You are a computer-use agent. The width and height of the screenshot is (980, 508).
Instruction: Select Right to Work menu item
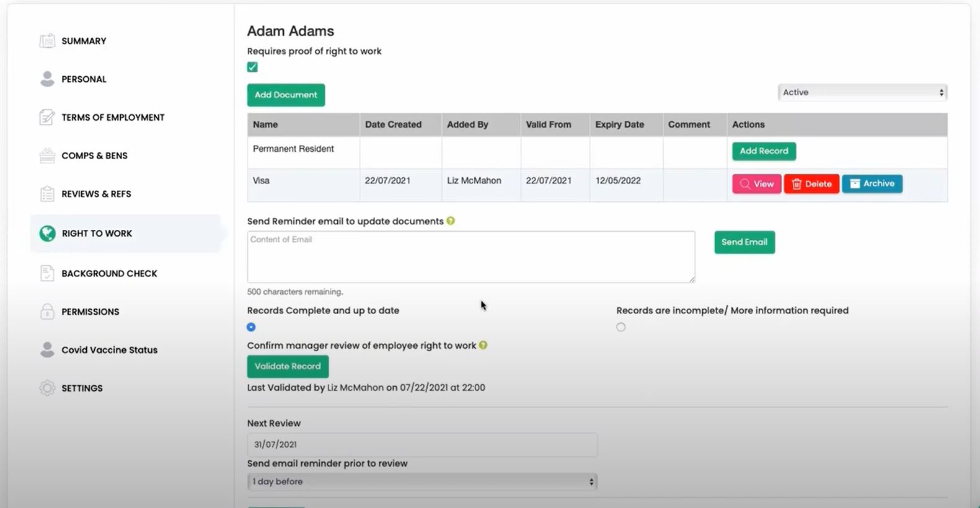point(97,234)
